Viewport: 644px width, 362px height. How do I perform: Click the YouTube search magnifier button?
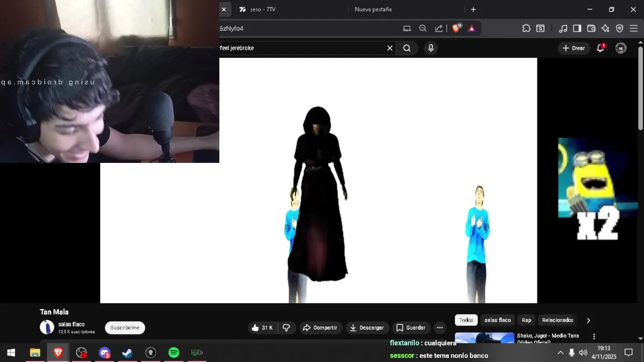tap(407, 48)
